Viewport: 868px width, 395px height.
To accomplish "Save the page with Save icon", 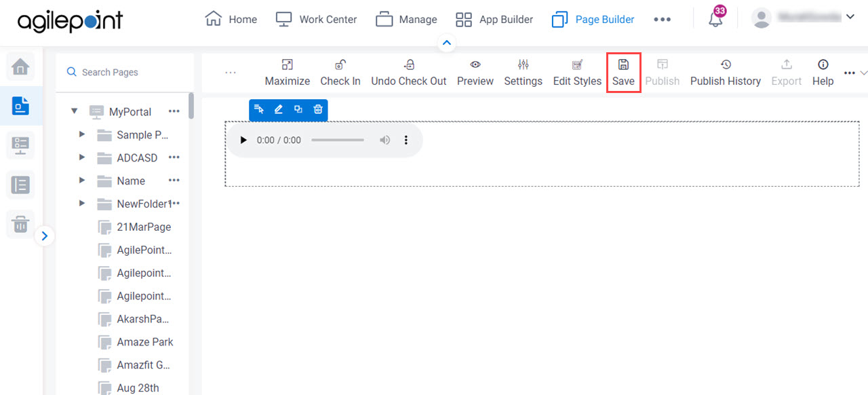I will [623, 64].
